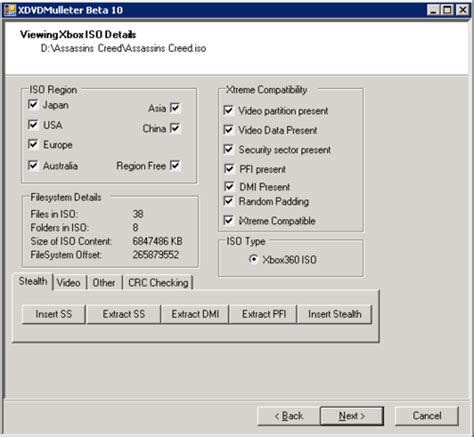Click the Extract DMI button

[195, 314]
